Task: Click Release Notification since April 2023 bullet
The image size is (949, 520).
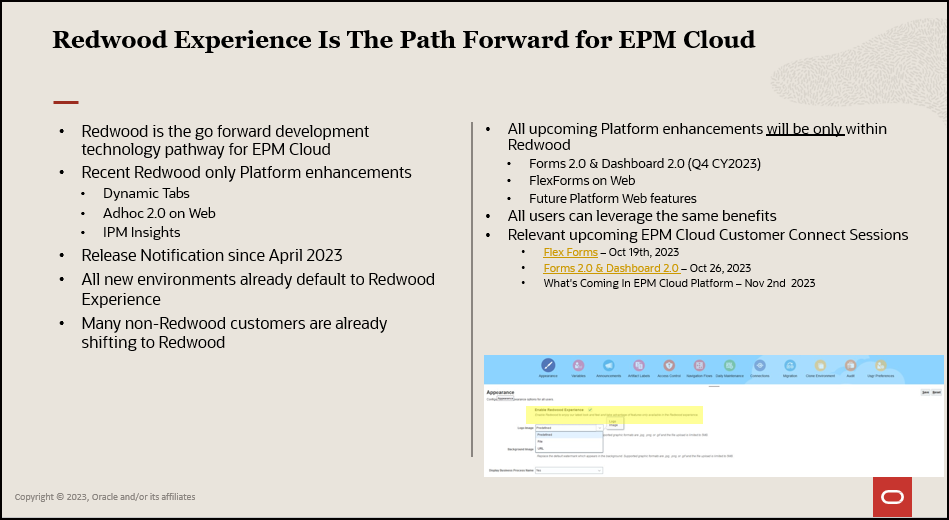Action: click(x=212, y=255)
